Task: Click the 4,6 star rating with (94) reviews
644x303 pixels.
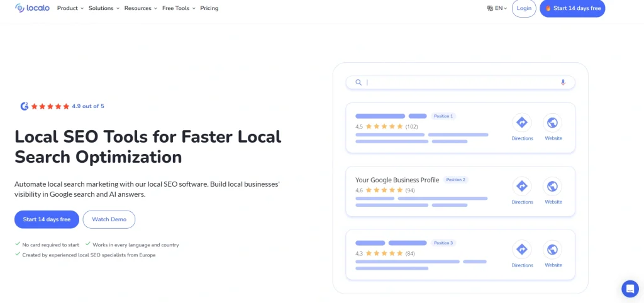Action: pyautogui.click(x=385, y=190)
